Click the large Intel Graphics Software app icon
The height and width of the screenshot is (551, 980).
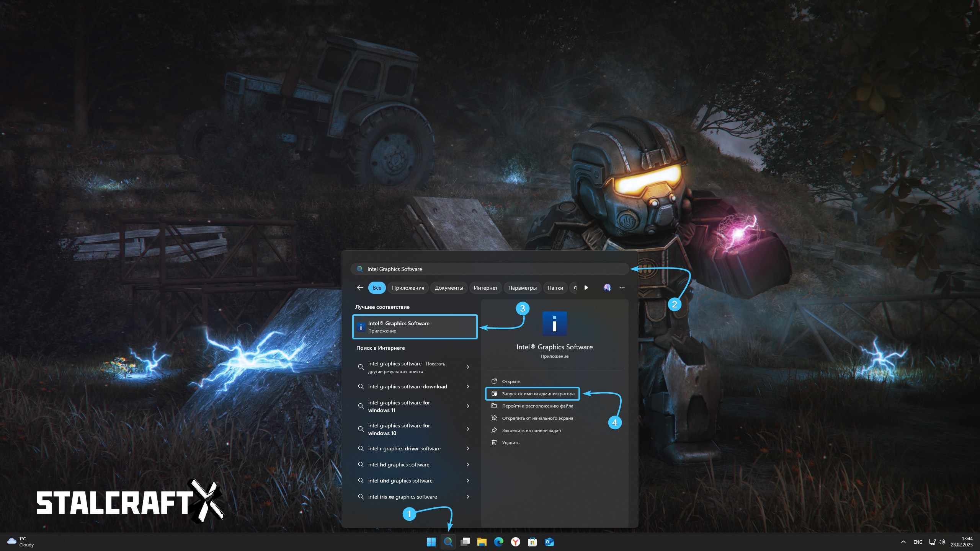pyautogui.click(x=555, y=324)
